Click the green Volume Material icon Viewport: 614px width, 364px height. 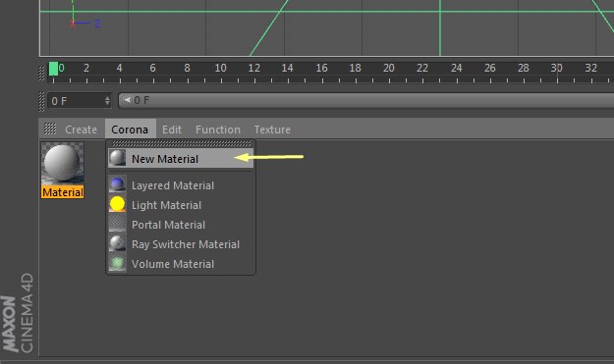coord(117,263)
